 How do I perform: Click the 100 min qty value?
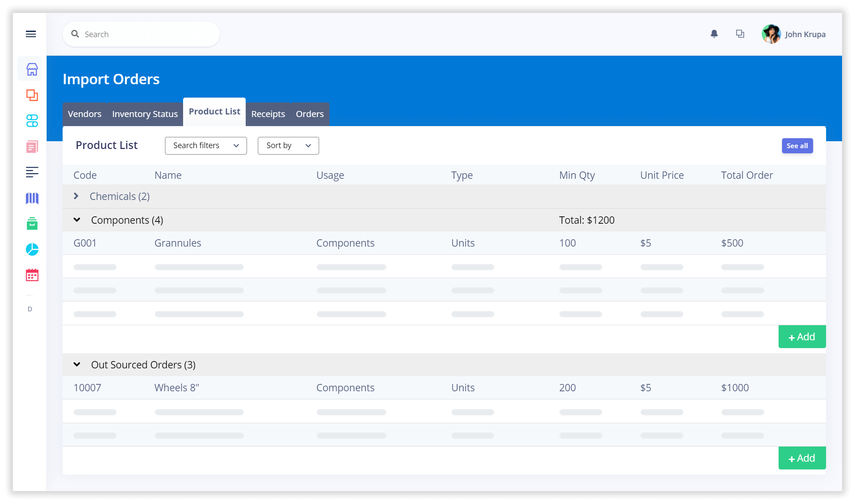[x=567, y=243]
